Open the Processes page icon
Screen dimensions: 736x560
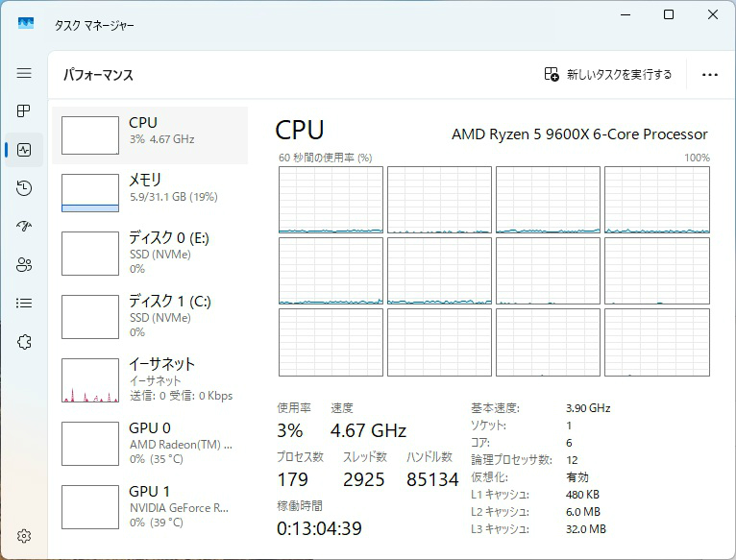coord(24,111)
